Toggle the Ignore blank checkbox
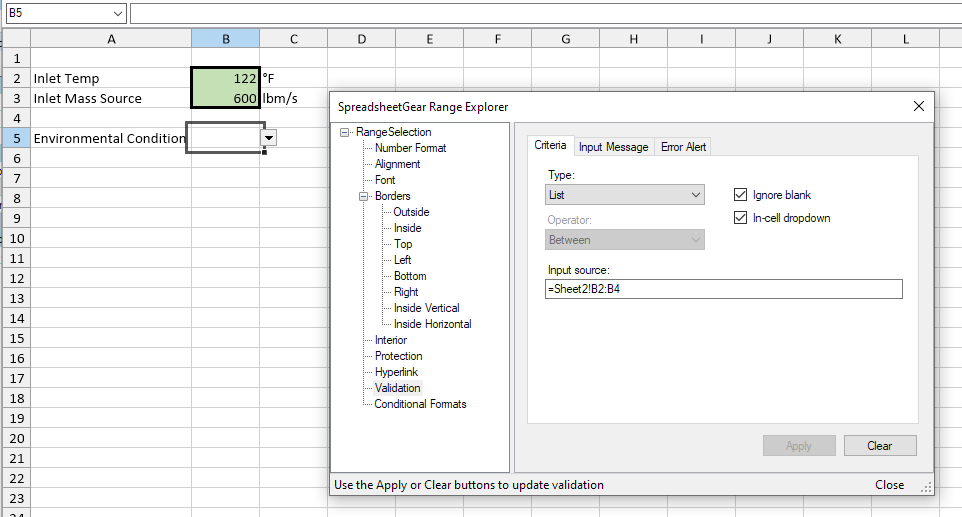Image resolution: width=962 pixels, height=517 pixels. click(741, 195)
